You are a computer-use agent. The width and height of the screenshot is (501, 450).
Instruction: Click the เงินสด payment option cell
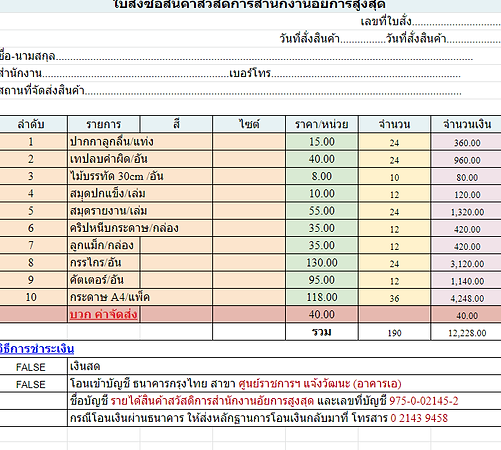(x=284, y=367)
